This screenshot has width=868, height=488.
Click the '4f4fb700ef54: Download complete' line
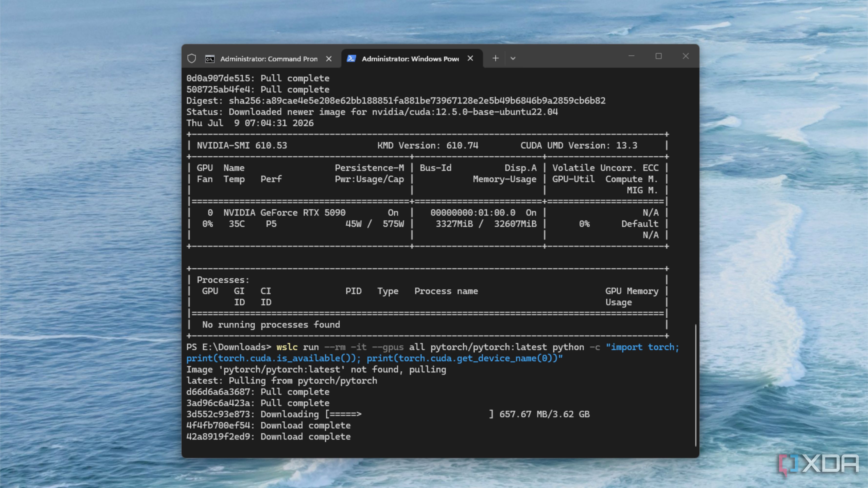(x=269, y=426)
